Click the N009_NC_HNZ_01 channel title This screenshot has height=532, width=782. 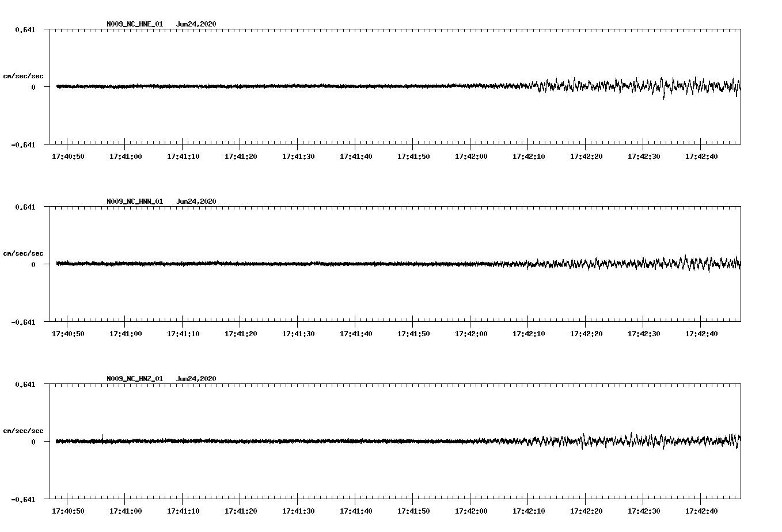pyautogui.click(x=135, y=379)
